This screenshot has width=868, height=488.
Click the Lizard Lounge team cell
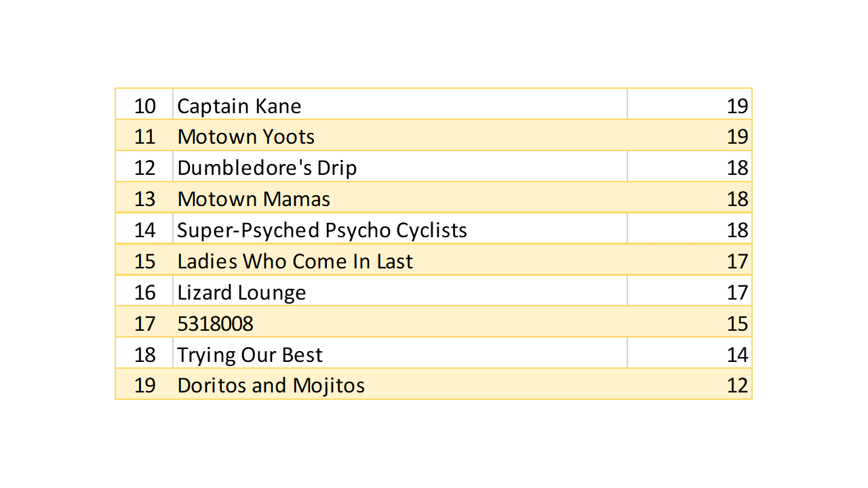[241, 293]
